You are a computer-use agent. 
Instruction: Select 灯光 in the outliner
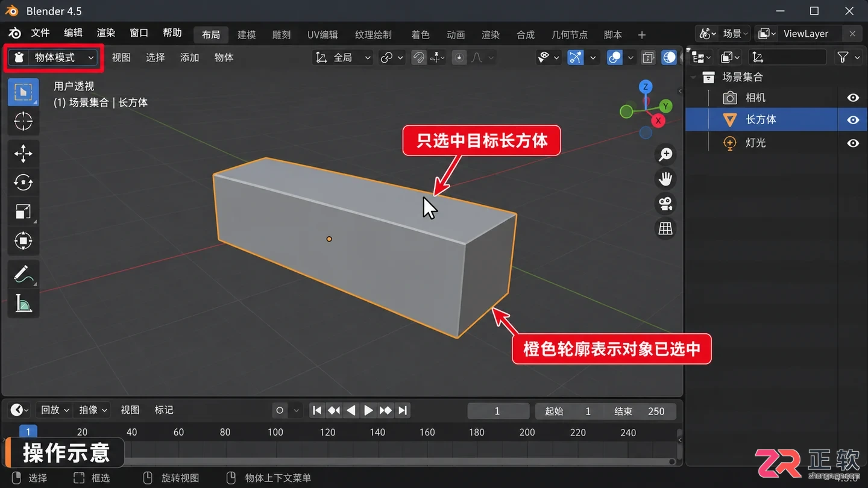[x=755, y=143]
